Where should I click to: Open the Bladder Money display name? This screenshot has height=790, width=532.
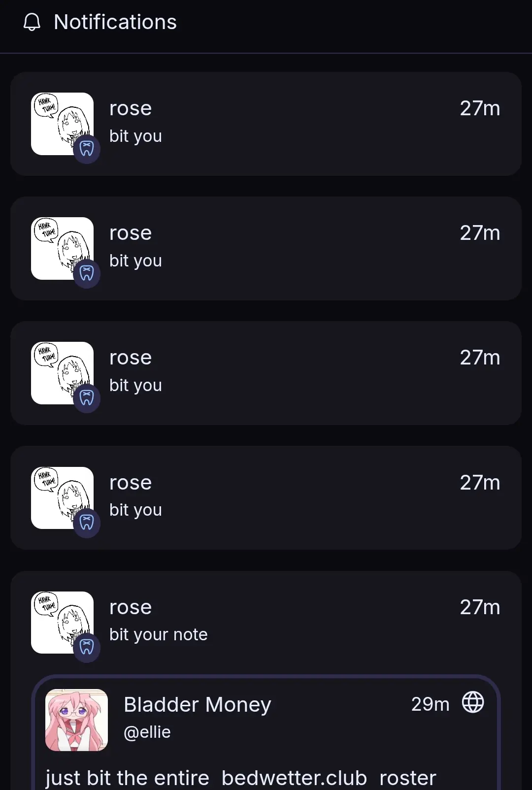[197, 705]
